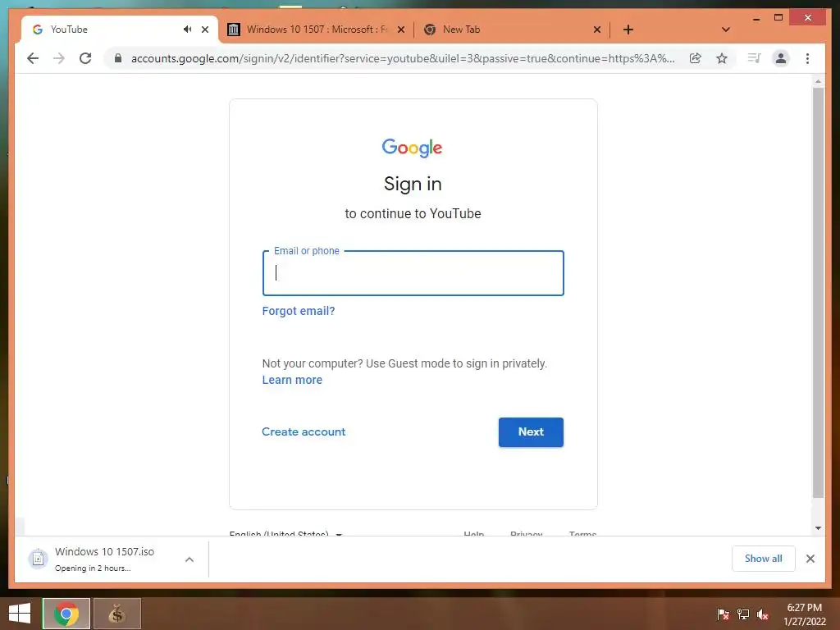
Task: Switch to the YouTube tab
Action: coord(120,30)
